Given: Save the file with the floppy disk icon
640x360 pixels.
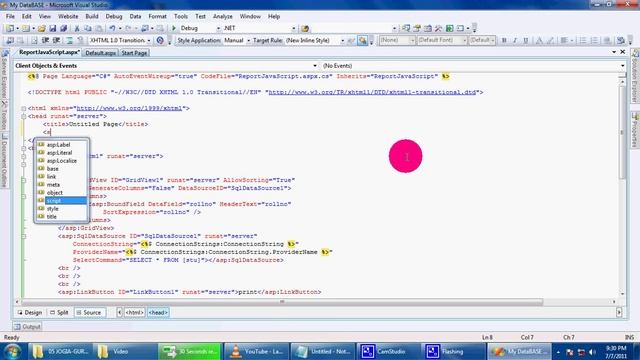Looking at the screenshot, I should click(52, 29).
